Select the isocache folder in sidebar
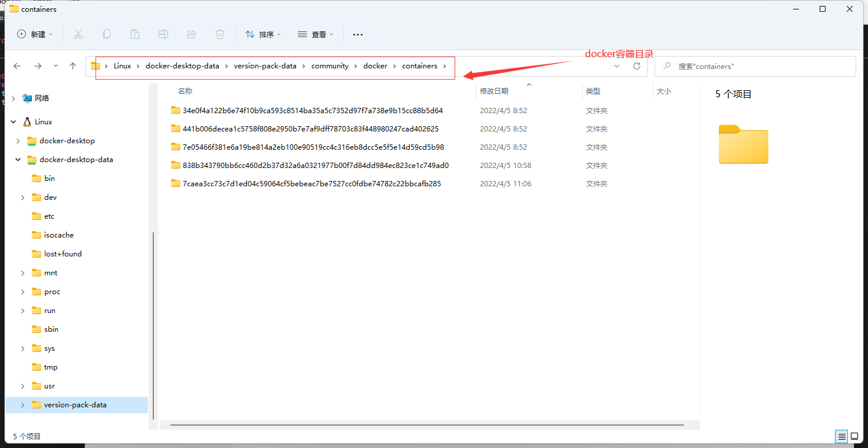Image resolution: width=868 pixels, height=448 pixels. pyautogui.click(x=52, y=235)
